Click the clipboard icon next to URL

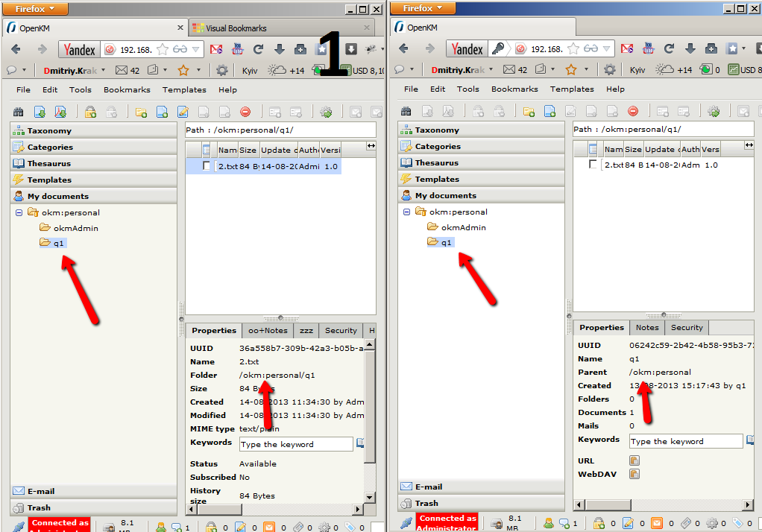tap(635, 460)
